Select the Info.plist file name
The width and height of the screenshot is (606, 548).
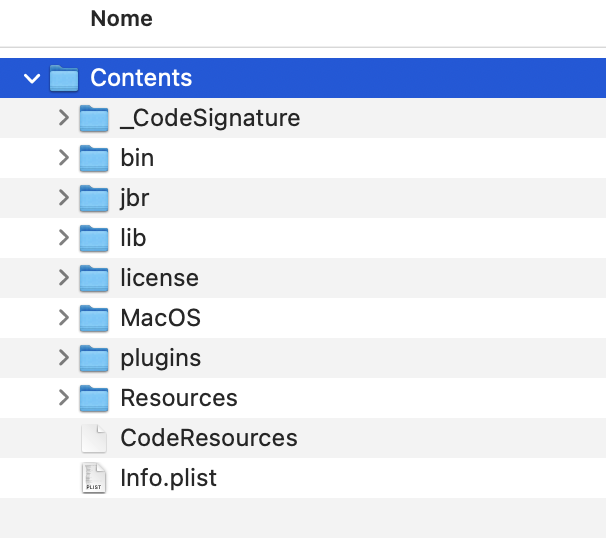tap(168, 478)
